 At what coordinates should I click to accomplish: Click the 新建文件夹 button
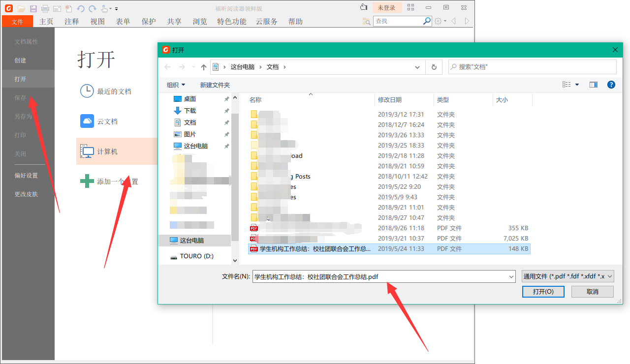(x=215, y=85)
